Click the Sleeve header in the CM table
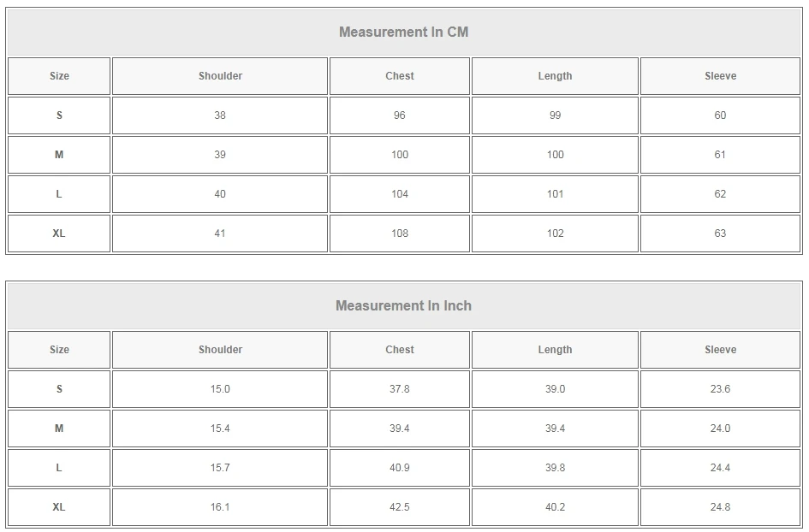The height and width of the screenshot is (532, 809). (720, 76)
